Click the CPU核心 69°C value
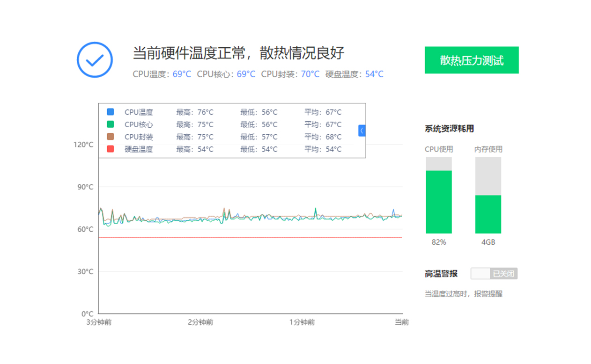Viewport: 591px width, 364px height. [x=245, y=74]
